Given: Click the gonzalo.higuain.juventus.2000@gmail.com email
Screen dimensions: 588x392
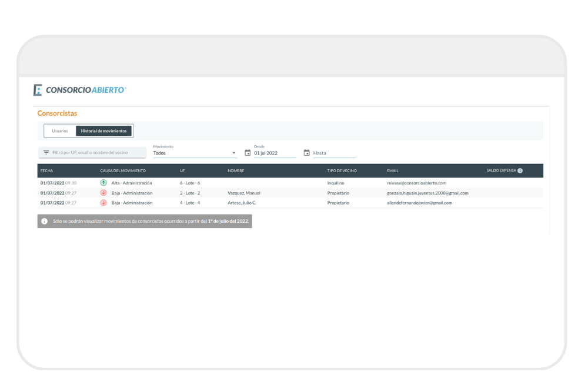Looking at the screenshot, I should [427, 193].
